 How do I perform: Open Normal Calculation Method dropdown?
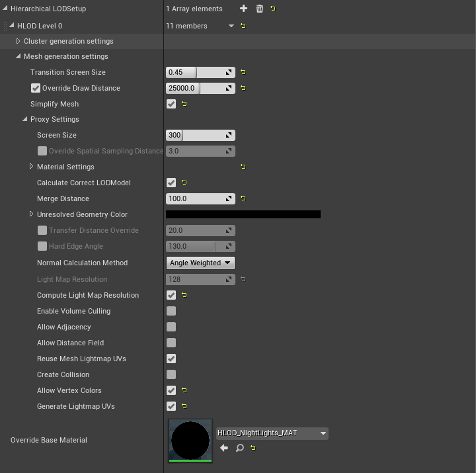(200, 263)
